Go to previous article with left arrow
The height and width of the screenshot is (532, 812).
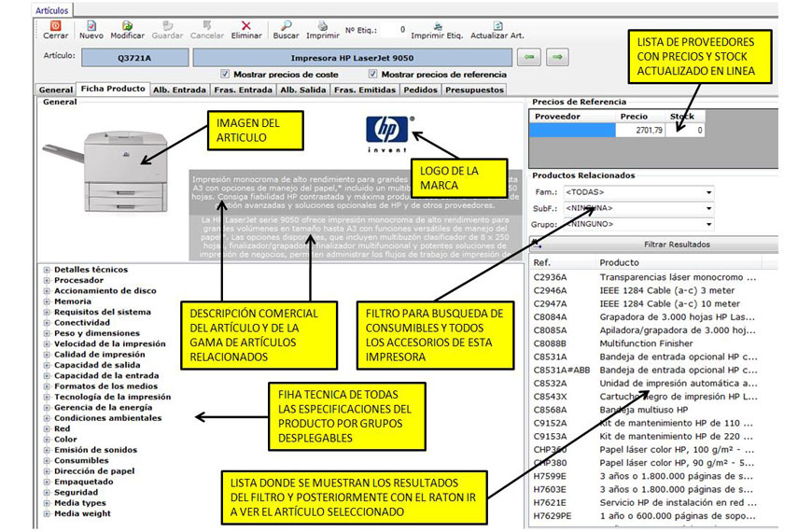coord(529,58)
